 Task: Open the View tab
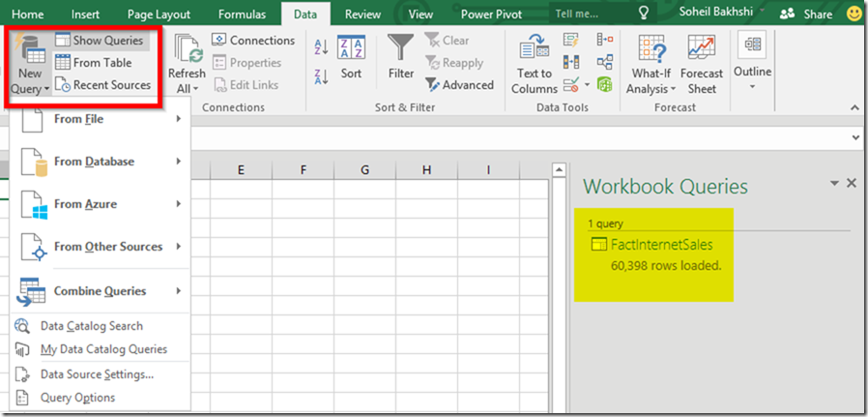[420, 14]
